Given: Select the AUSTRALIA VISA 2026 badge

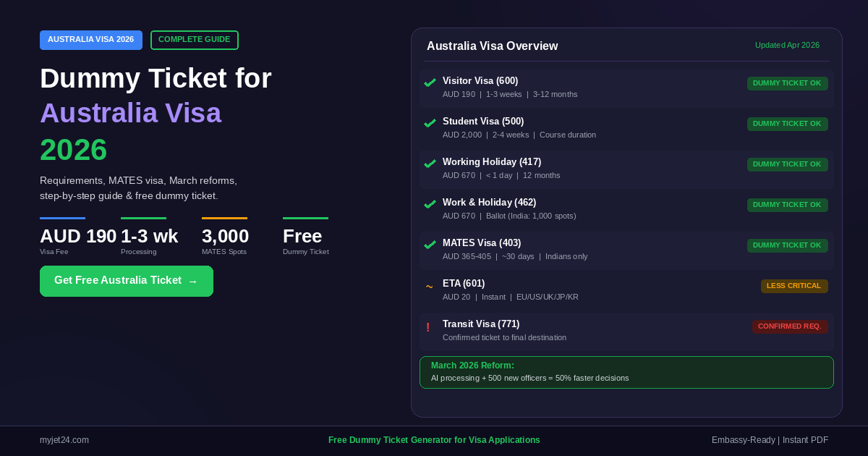Looking at the screenshot, I should (91, 40).
